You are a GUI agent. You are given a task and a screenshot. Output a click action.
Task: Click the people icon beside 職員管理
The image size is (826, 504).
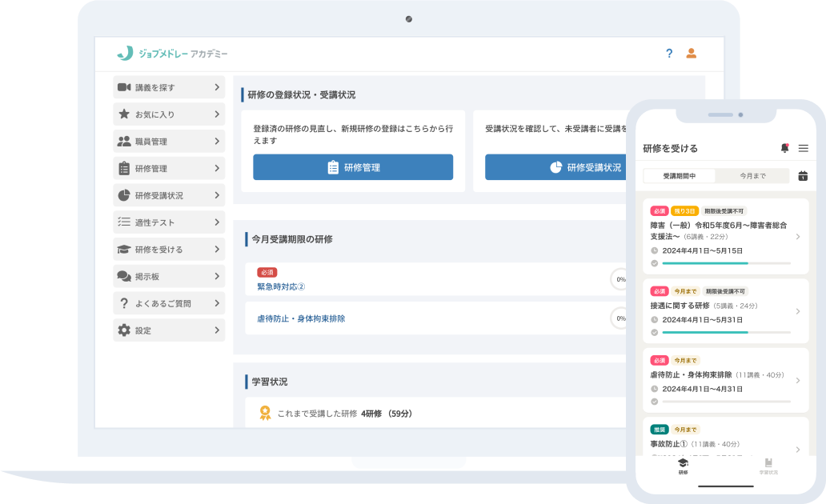[124, 142]
